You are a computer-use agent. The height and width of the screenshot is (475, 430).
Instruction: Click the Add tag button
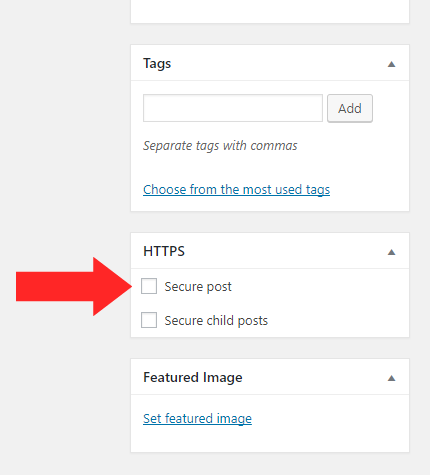pyautogui.click(x=350, y=108)
